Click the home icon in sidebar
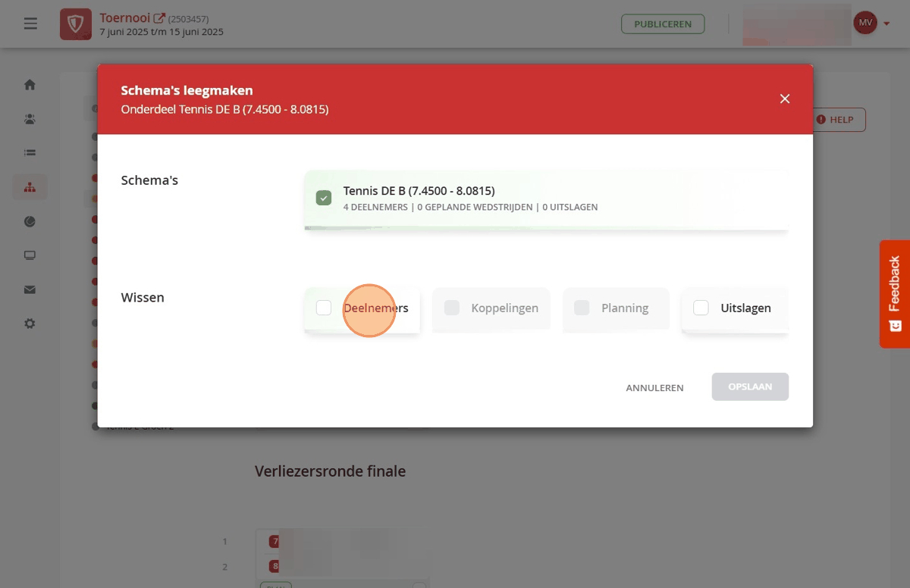Screen dimensions: 910x588 (x=30, y=85)
